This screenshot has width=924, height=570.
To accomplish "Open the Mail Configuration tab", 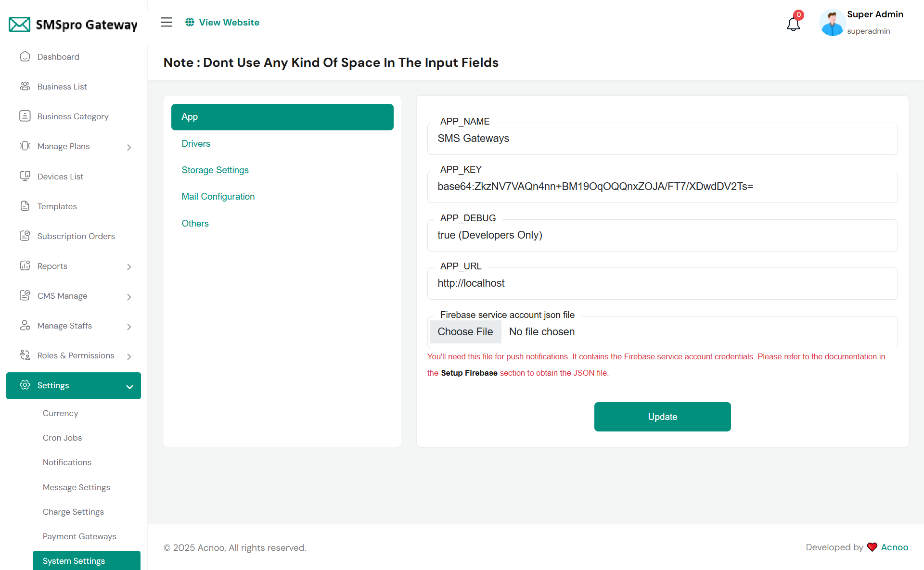I will pos(218,197).
